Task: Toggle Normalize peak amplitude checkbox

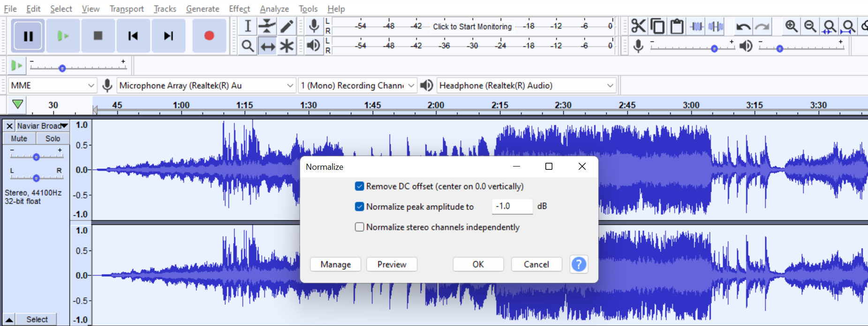Action: pos(360,206)
